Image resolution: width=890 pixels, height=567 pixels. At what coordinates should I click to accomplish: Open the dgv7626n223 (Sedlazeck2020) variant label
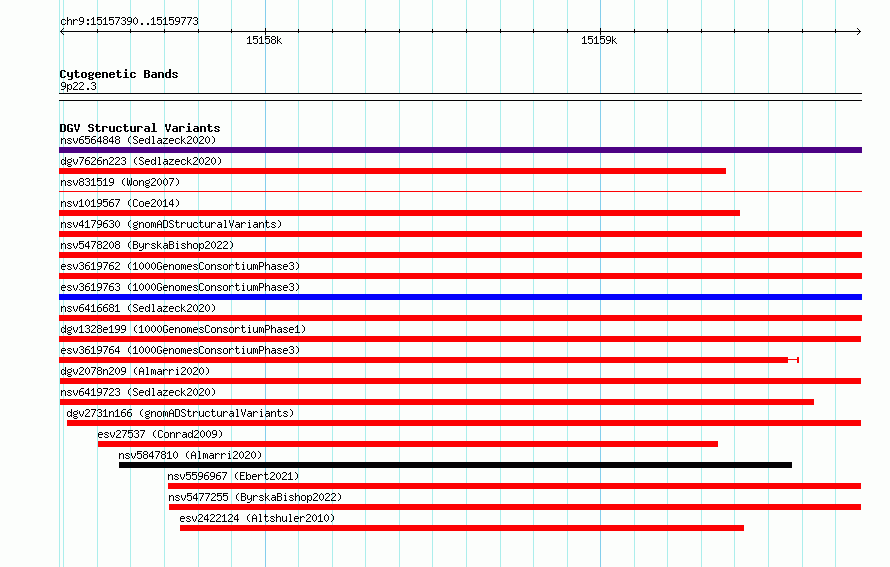pyautogui.click(x=141, y=161)
